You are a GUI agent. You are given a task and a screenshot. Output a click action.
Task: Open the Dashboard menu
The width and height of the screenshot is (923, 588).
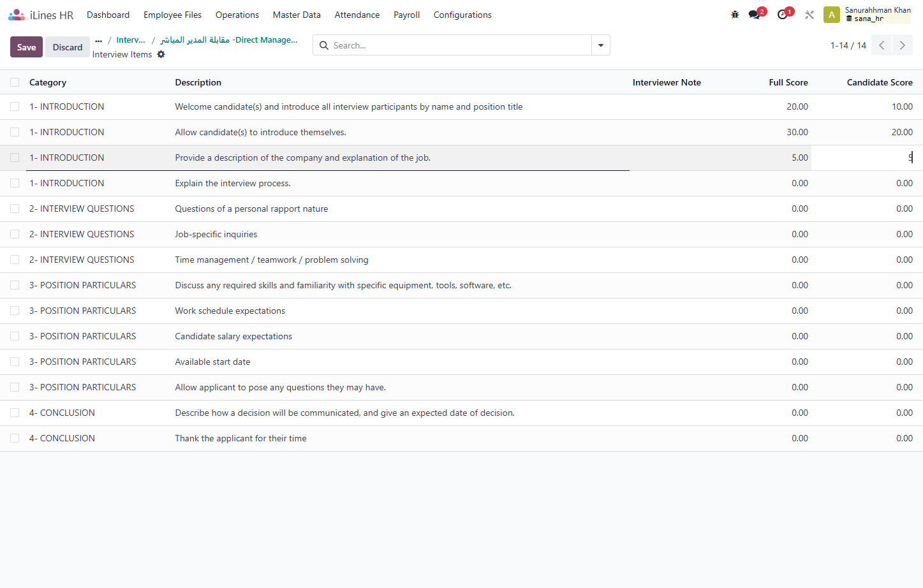pyautogui.click(x=108, y=15)
